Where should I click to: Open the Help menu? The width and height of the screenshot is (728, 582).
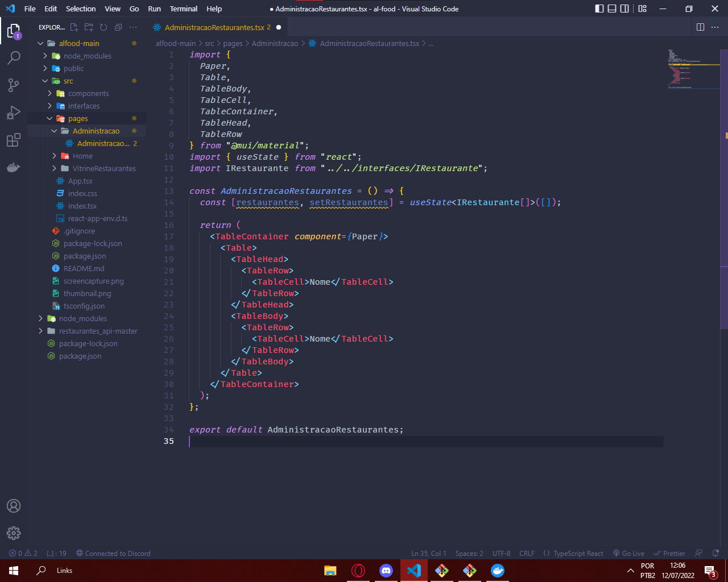214,9
